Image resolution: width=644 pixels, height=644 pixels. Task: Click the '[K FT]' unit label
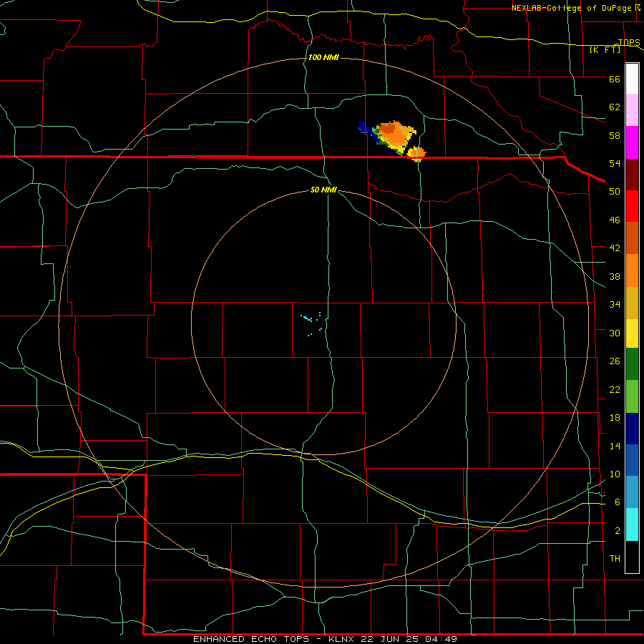pyautogui.click(x=605, y=49)
